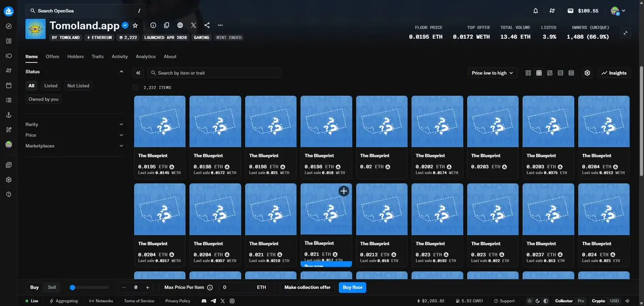Image resolution: width=644 pixels, height=306 pixels.
Task: Switch to the dense table list view icon
Action: click(571, 73)
